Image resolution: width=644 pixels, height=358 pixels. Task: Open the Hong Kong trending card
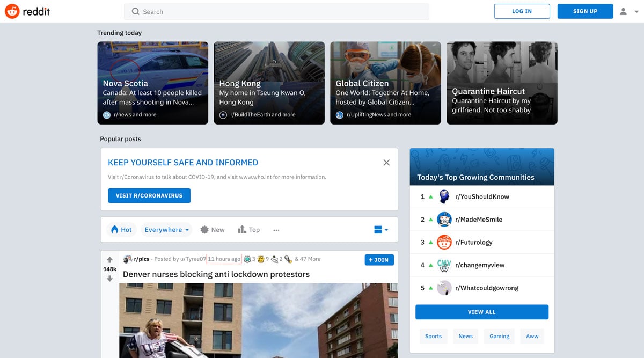coord(269,83)
